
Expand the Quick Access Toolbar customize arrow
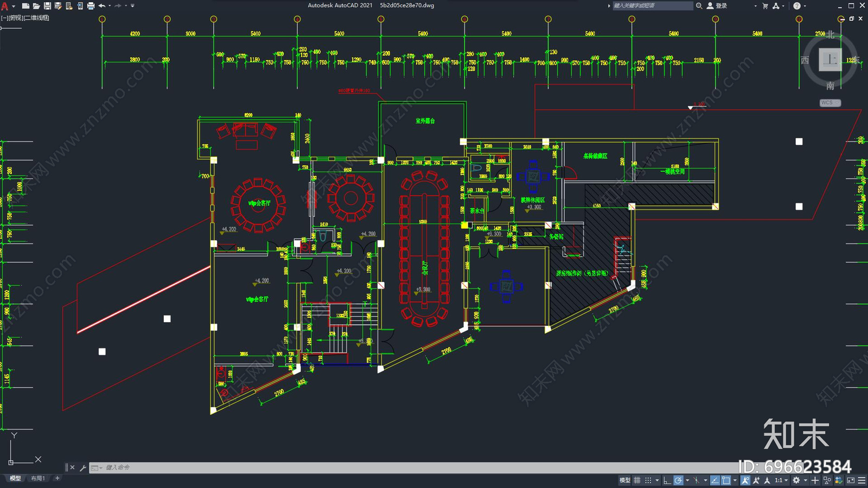pyautogui.click(x=133, y=6)
